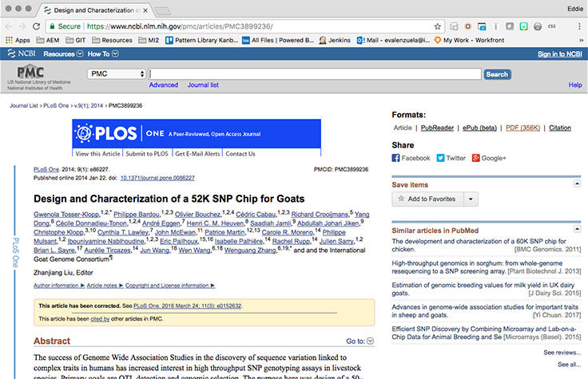This screenshot has width=588, height=379.
Task: Bookmark this page with the star icon
Action: coord(437,26)
